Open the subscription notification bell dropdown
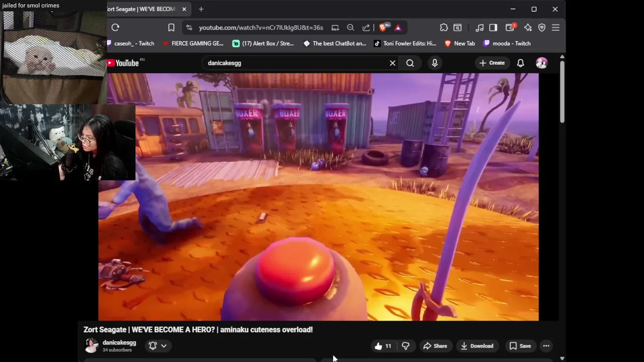 (157, 345)
